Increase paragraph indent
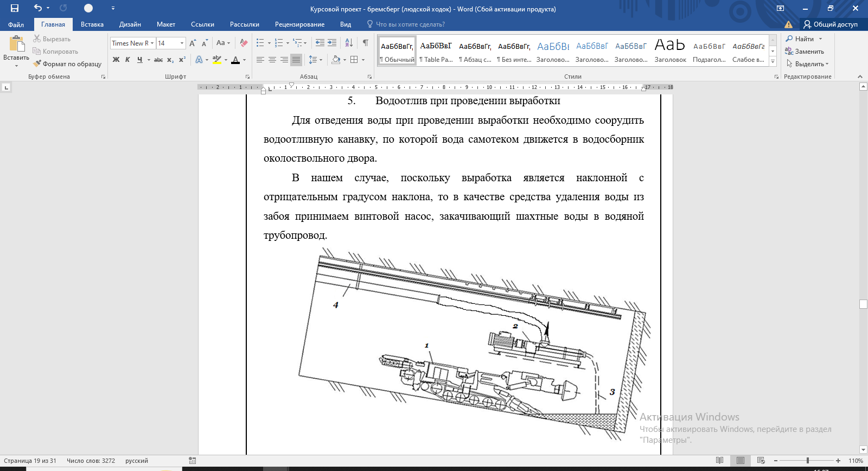This screenshot has height=471, width=868. [332, 43]
